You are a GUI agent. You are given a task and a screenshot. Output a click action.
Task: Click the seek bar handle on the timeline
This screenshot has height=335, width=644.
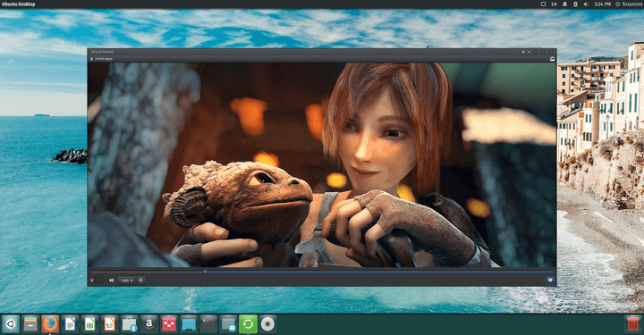point(205,272)
